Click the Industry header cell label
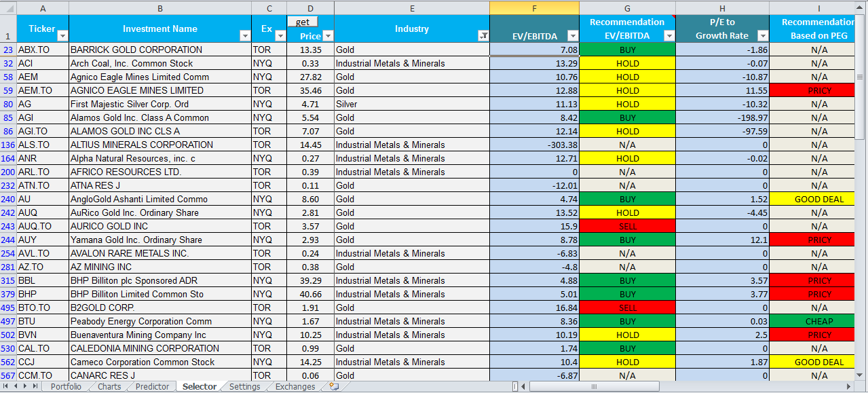 coord(412,29)
